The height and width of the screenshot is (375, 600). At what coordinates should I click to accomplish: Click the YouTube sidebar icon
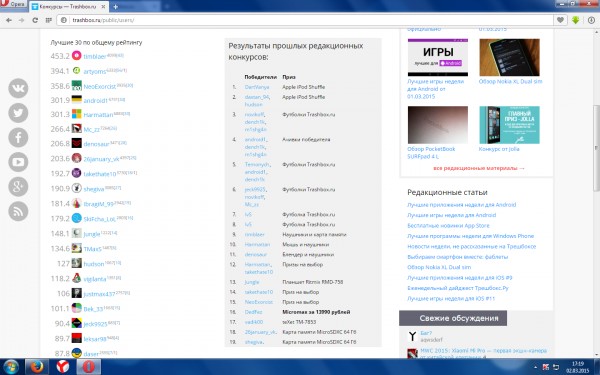[x=18, y=162]
